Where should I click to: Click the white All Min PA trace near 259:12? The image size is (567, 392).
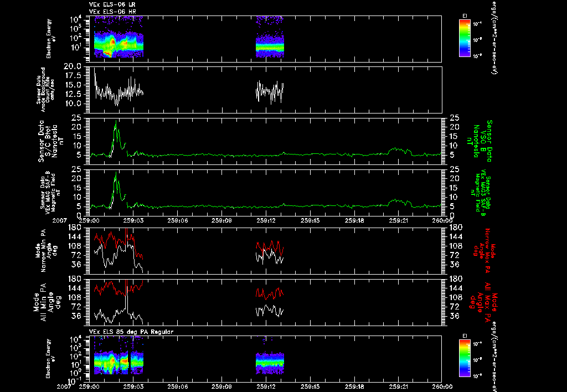270,311
